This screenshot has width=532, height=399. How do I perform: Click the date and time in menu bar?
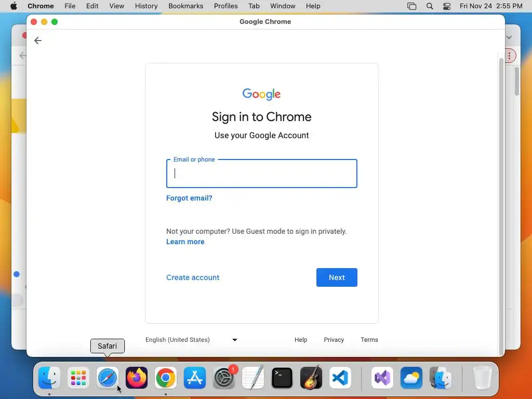[x=491, y=6]
